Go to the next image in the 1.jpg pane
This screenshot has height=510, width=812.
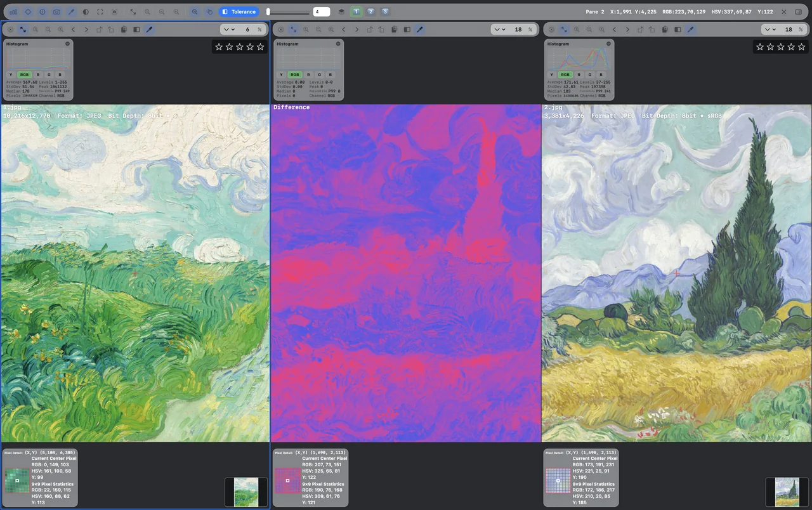pyautogui.click(x=86, y=30)
